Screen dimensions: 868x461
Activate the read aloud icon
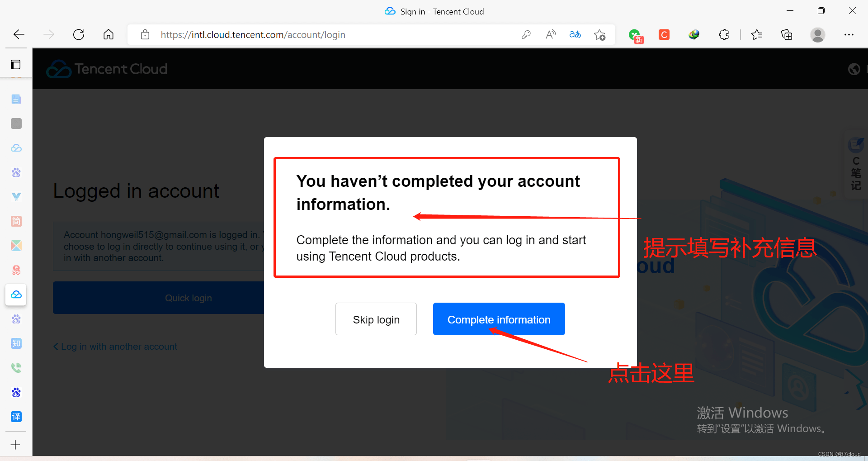(550, 34)
